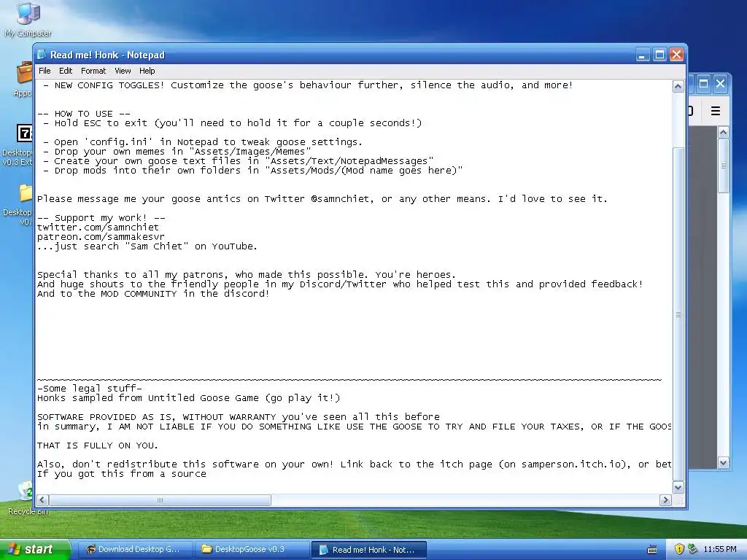The image size is (747, 560).
Task: Click Notepad vertical scrollbar thumb
Action: [x=678, y=314]
